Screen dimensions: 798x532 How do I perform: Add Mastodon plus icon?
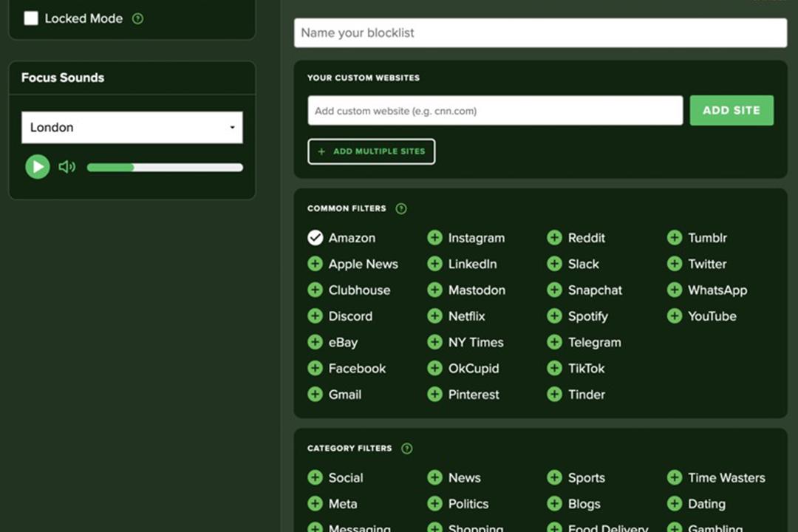pyautogui.click(x=434, y=290)
